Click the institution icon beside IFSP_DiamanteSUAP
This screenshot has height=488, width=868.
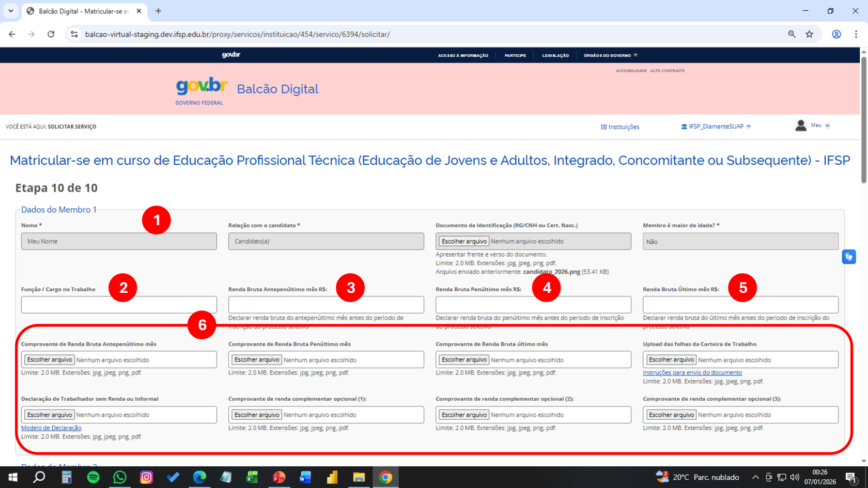tap(683, 125)
